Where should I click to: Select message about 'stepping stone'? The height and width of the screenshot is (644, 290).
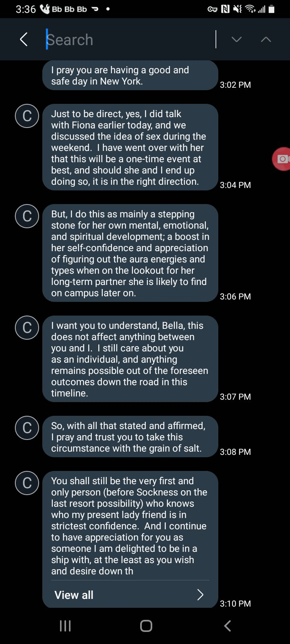[130, 253]
